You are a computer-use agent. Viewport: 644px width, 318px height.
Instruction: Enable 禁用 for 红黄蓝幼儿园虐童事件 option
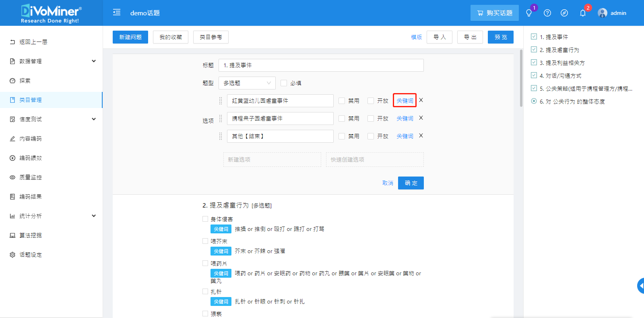point(342,101)
